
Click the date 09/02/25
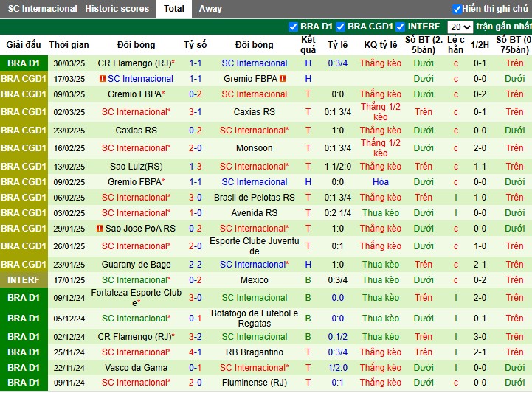69,182
